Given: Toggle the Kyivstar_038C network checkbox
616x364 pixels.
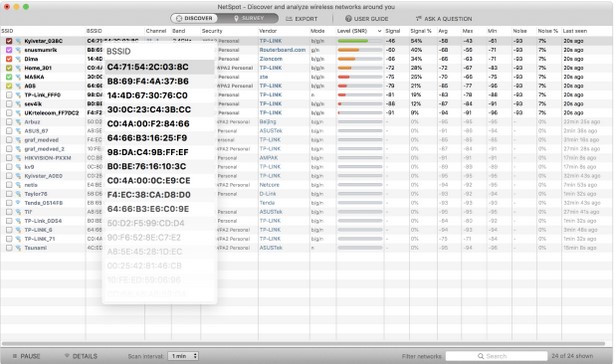Looking at the screenshot, I should coord(9,41).
